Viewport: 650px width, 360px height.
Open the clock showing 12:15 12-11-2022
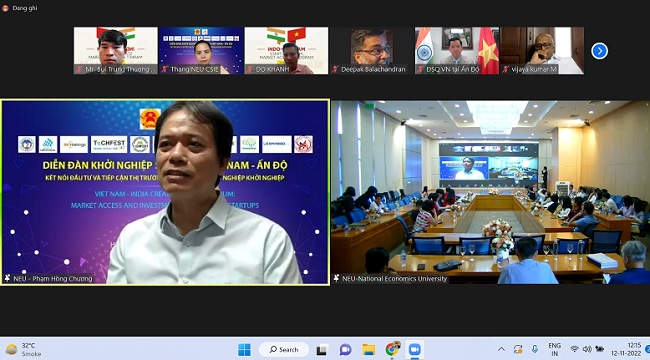[626, 350]
